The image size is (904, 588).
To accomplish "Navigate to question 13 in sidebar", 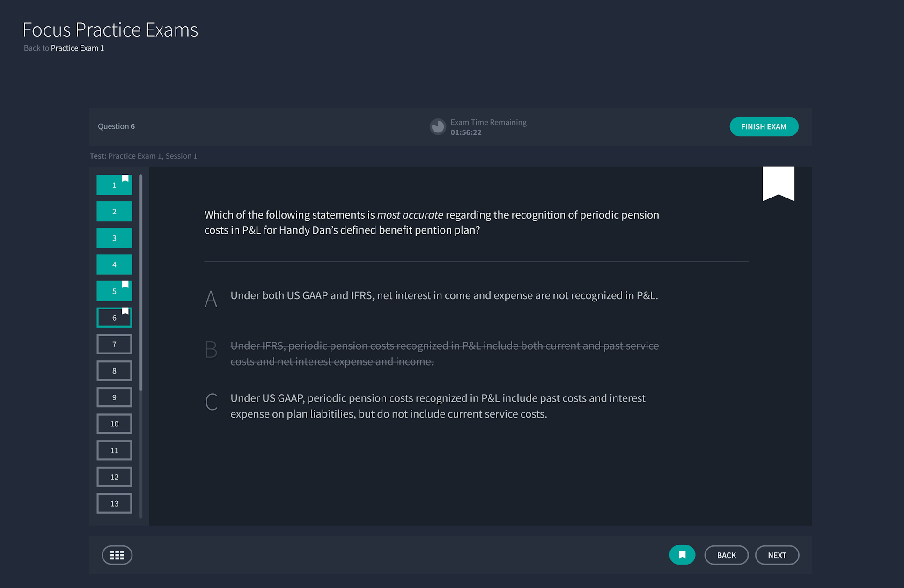I will [x=114, y=504].
